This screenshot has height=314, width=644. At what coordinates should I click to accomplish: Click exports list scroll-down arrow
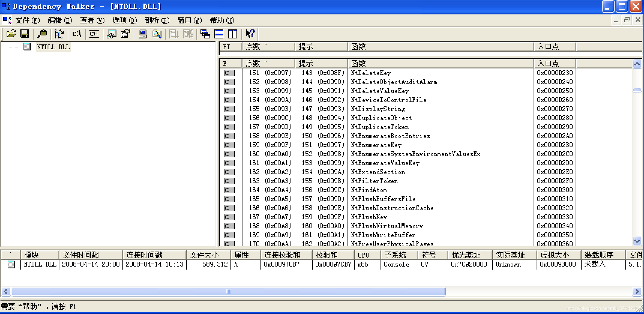click(x=637, y=240)
